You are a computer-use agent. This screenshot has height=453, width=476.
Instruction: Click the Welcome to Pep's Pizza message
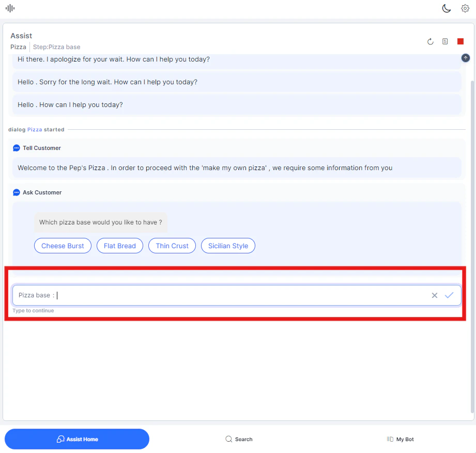tap(237, 168)
